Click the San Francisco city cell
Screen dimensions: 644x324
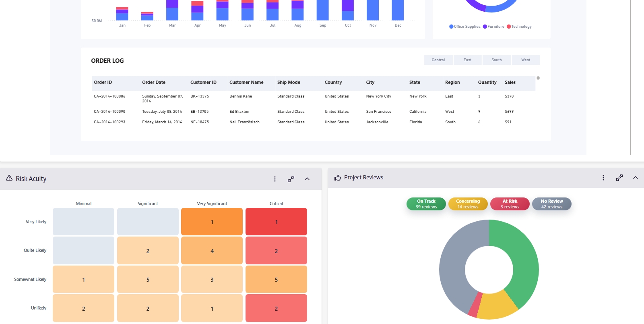(x=378, y=112)
